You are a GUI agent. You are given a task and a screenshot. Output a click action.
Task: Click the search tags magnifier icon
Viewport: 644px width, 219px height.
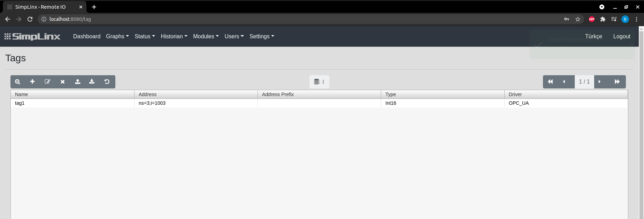point(18,82)
